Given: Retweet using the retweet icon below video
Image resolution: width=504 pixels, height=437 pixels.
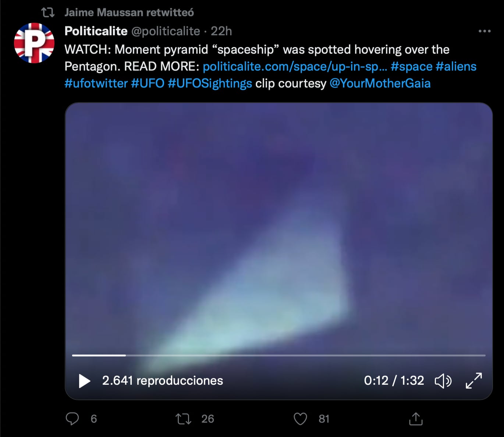Looking at the screenshot, I should click(x=183, y=419).
